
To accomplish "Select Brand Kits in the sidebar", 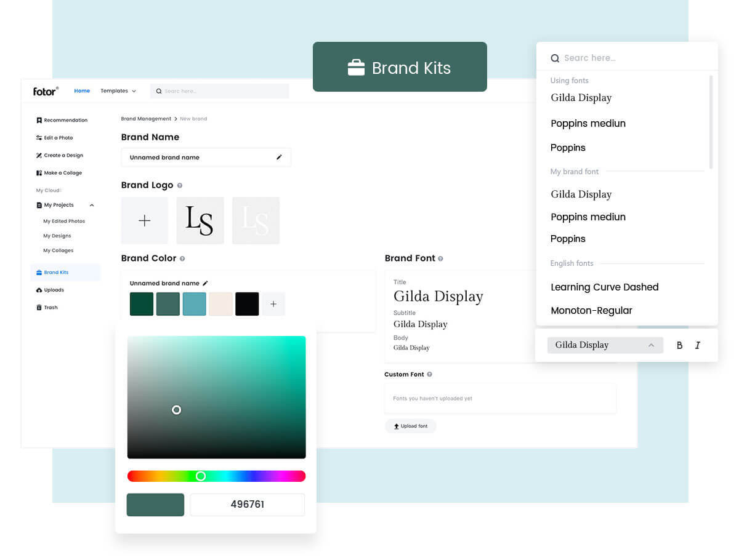I will coord(65,272).
